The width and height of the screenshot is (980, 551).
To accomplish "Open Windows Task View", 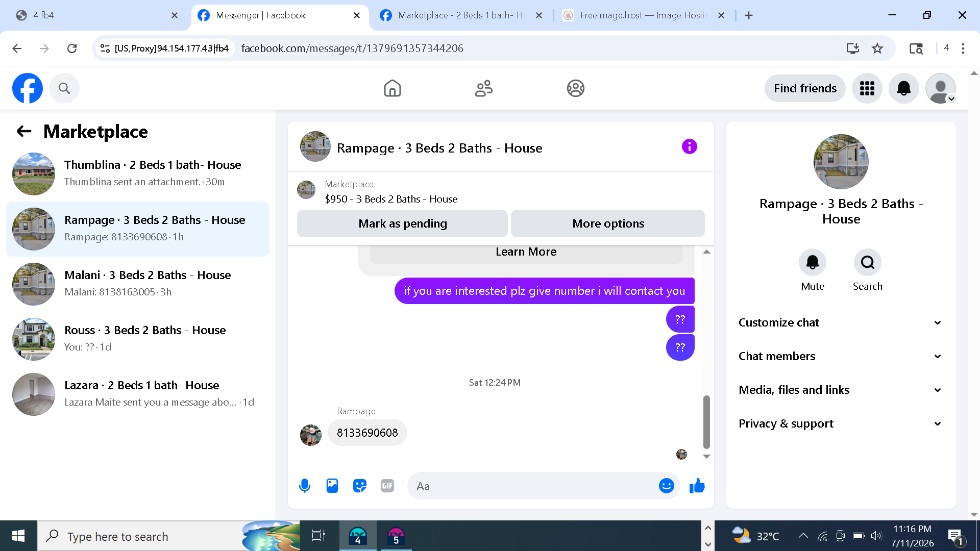I will [318, 536].
